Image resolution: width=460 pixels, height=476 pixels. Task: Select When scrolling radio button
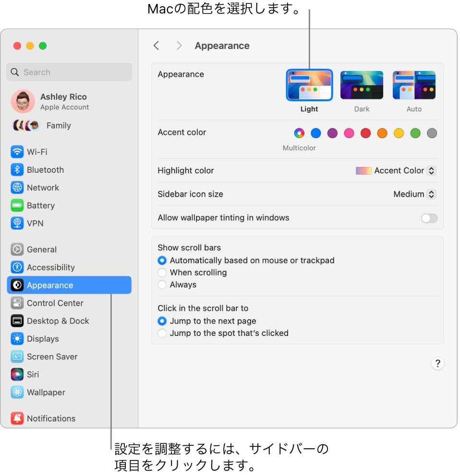tap(162, 273)
